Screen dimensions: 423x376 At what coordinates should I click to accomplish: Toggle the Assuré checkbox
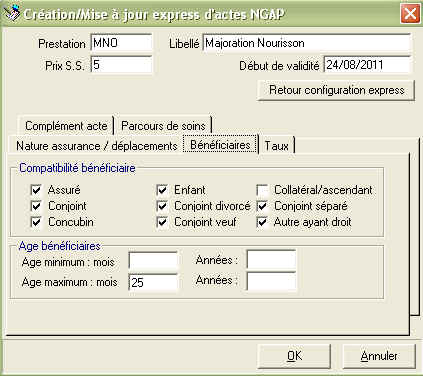click(36, 190)
